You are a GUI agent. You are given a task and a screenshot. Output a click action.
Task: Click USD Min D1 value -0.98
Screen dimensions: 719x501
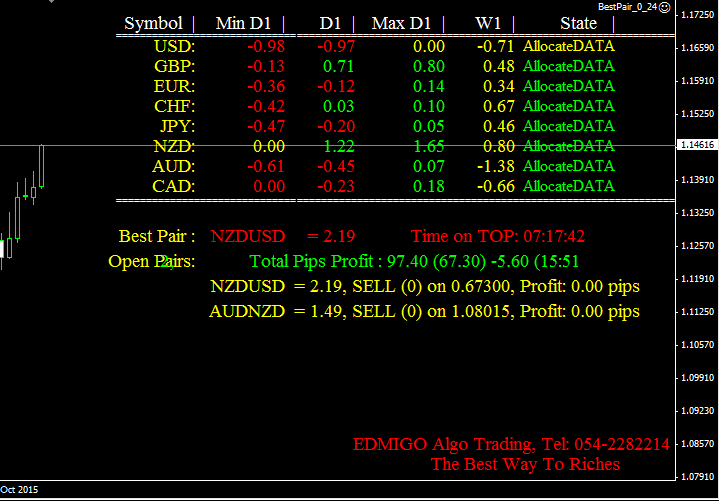pyautogui.click(x=266, y=46)
